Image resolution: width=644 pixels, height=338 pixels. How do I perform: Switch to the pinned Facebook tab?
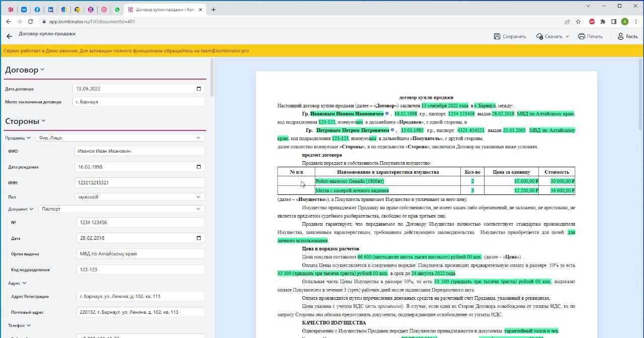point(37,10)
